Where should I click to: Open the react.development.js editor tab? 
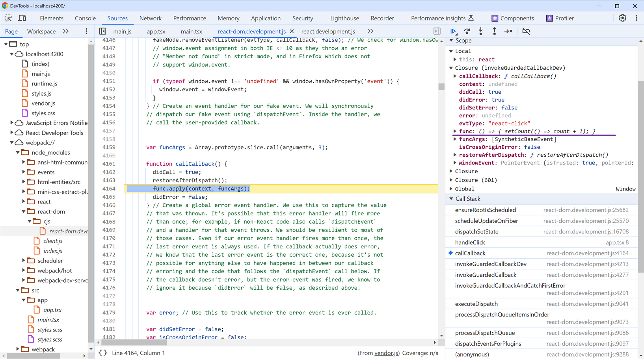[328, 31]
